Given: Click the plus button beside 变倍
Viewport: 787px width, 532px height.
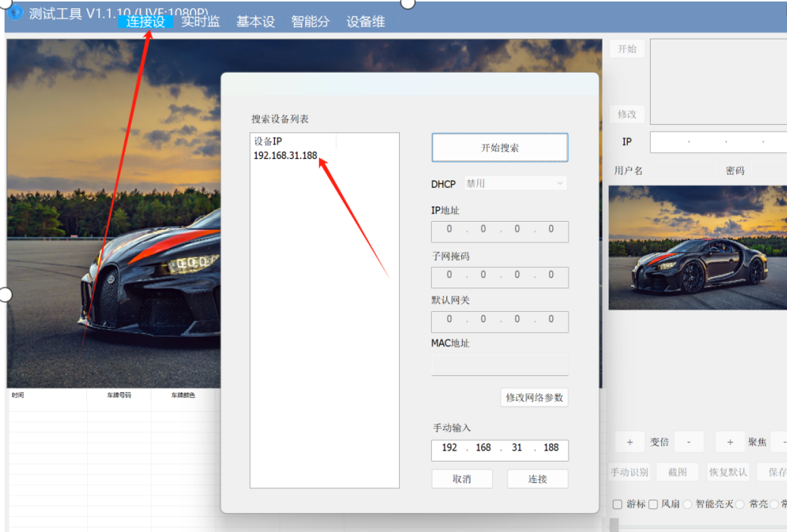Looking at the screenshot, I should (630, 442).
